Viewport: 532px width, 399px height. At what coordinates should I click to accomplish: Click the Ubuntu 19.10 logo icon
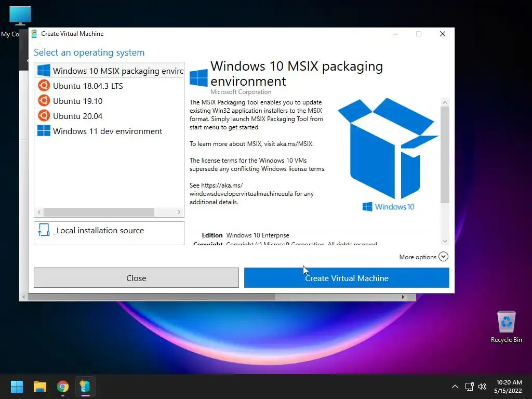point(44,101)
